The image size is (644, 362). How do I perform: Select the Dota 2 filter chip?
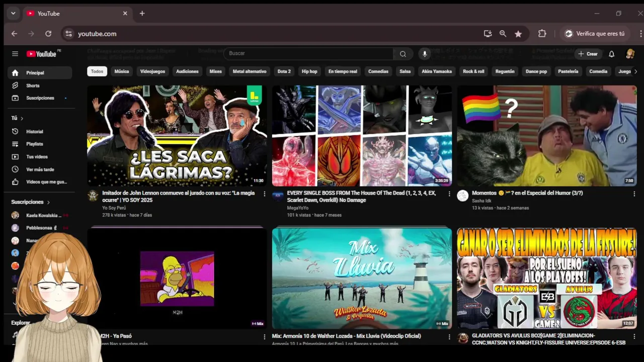(x=284, y=71)
